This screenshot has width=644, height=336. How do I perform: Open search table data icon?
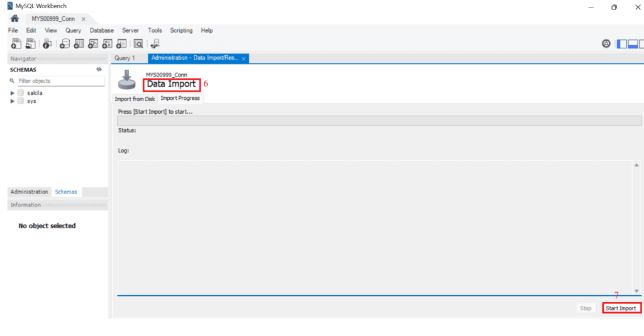tap(138, 43)
